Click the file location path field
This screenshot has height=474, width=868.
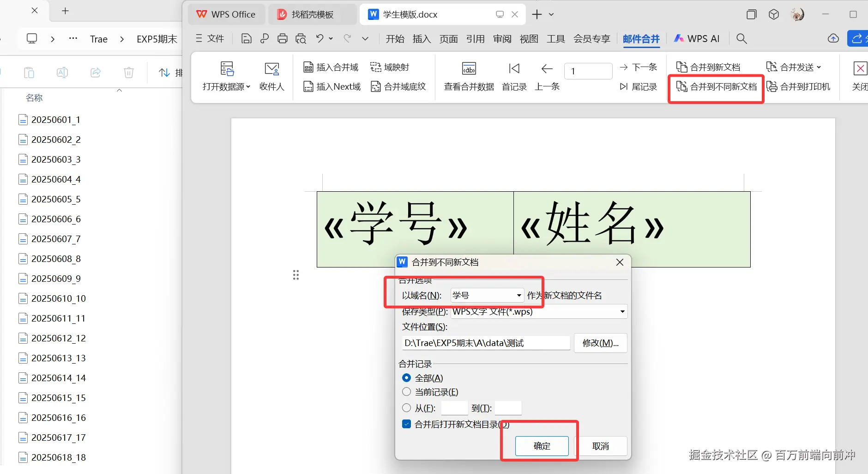486,343
